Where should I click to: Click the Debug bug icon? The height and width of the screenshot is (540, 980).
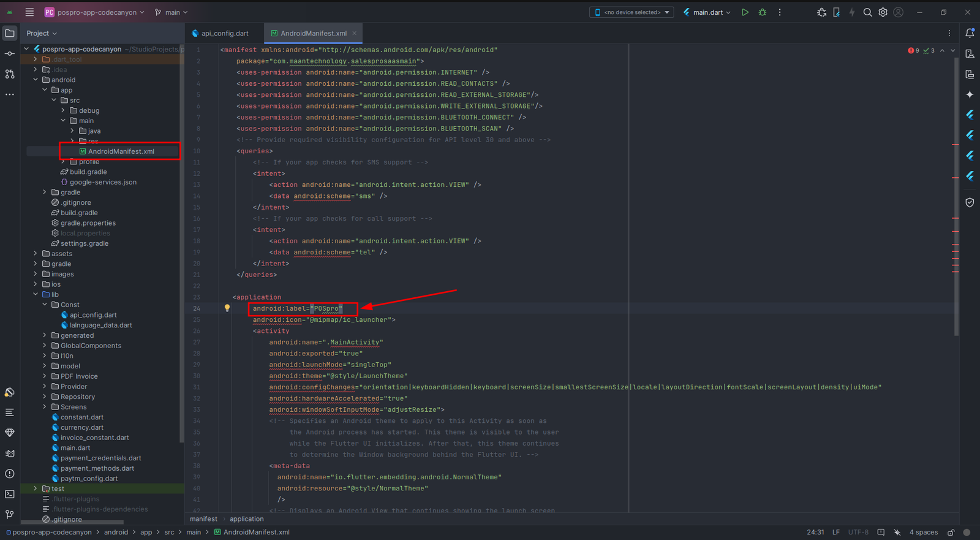tap(763, 12)
